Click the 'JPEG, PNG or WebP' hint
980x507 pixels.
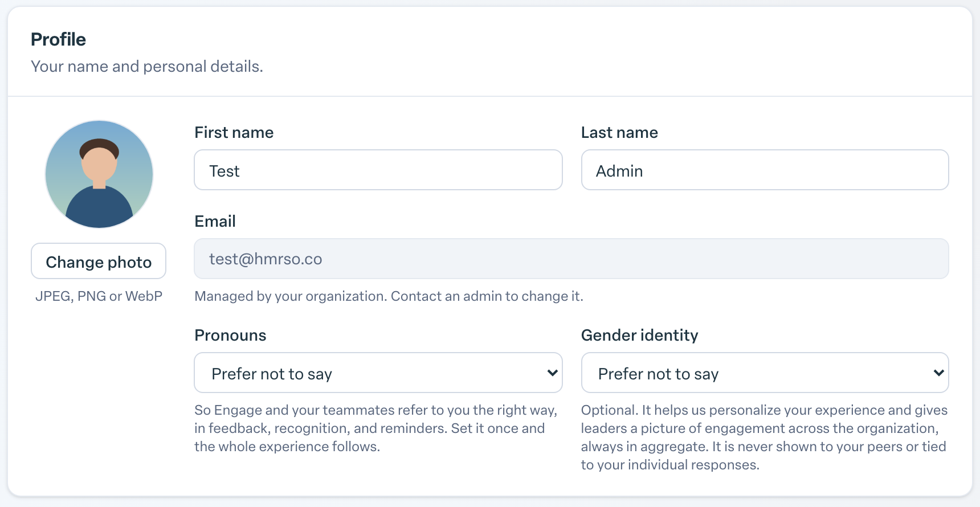99,296
